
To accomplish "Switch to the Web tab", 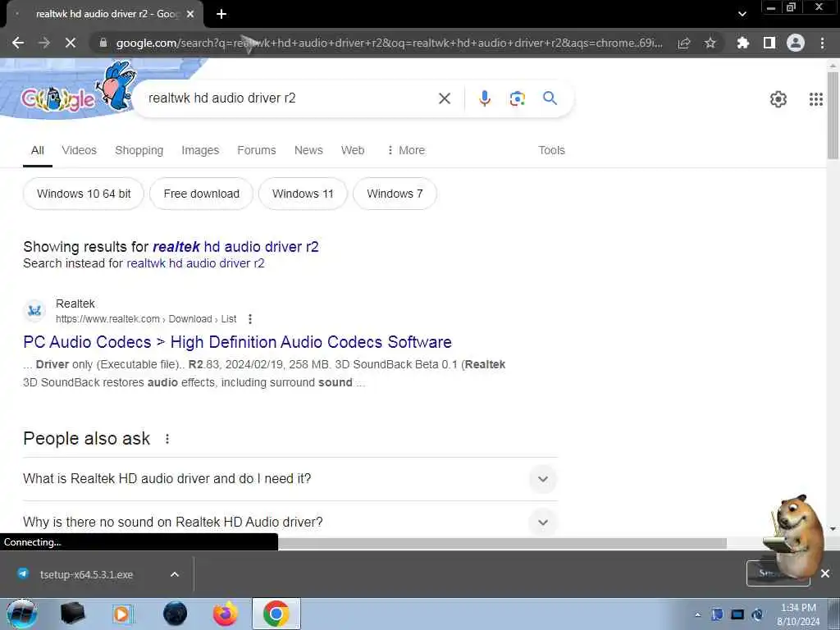I will tap(353, 151).
